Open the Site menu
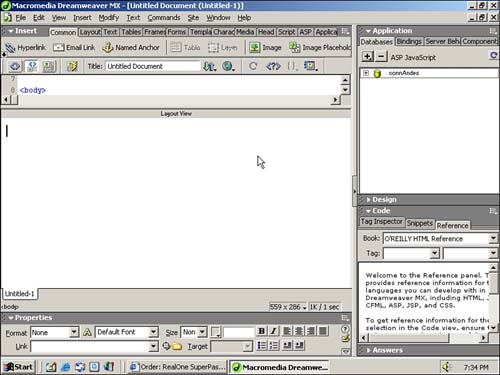This screenshot has width=500, height=375. (x=193, y=18)
